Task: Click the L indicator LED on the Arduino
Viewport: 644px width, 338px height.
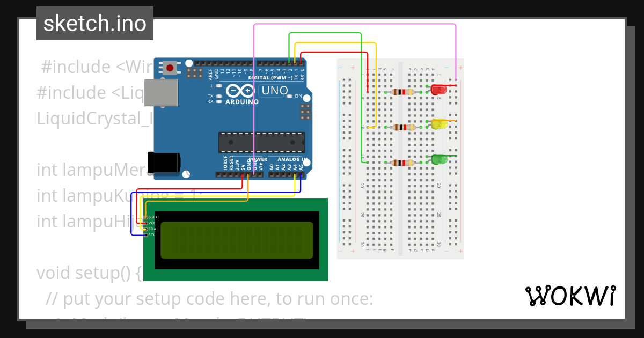Action: [x=218, y=86]
